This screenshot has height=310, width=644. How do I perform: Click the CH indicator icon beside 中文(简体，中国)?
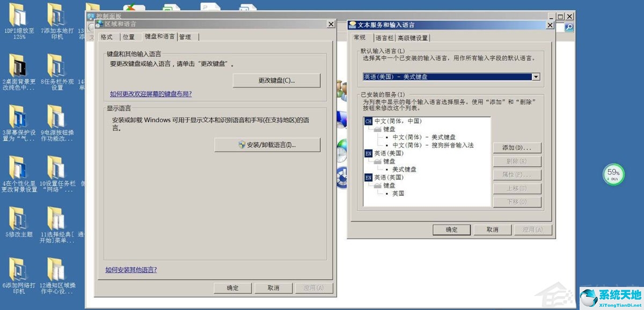(x=369, y=121)
